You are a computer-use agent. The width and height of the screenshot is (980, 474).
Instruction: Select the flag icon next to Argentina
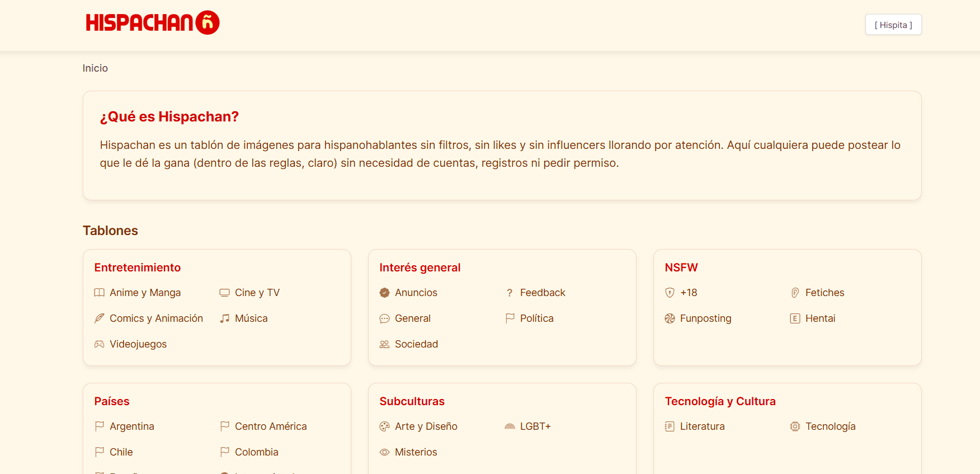[99, 426]
